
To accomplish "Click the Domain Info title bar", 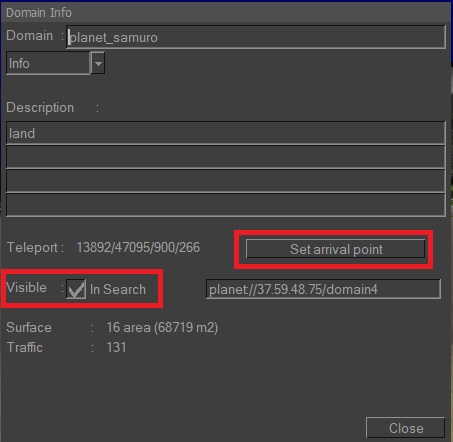I will (x=226, y=12).
